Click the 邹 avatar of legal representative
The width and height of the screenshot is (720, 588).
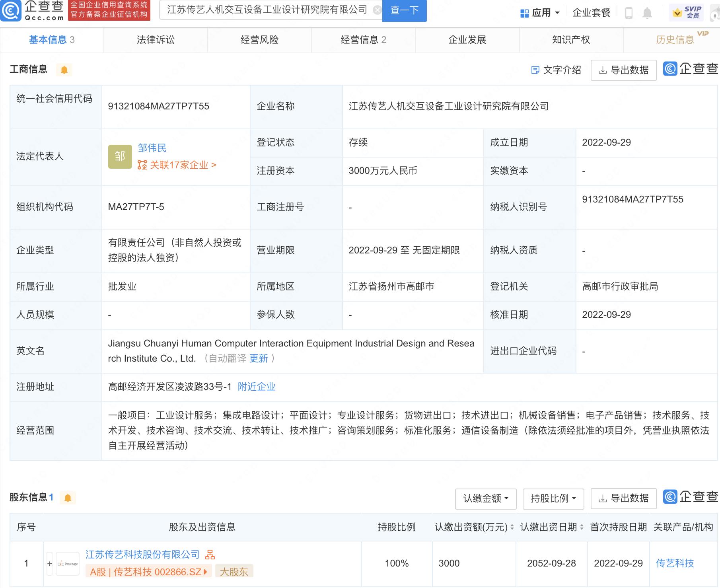(120, 156)
